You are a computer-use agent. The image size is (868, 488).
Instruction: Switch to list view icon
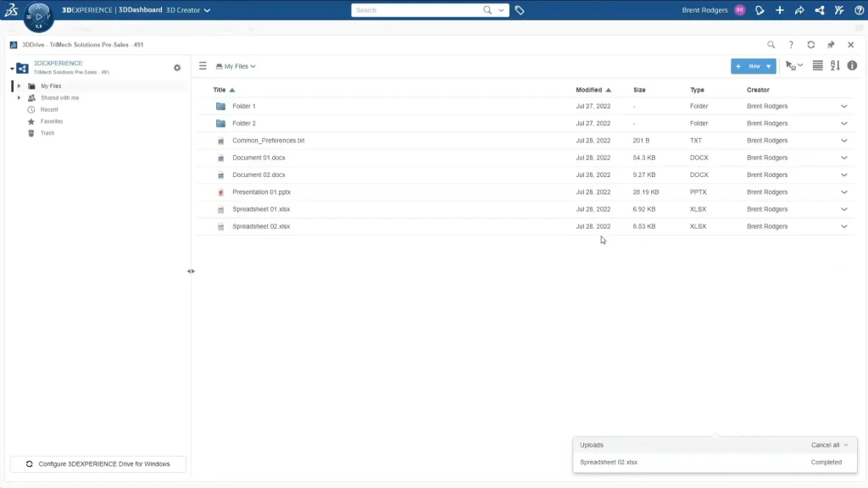(818, 66)
